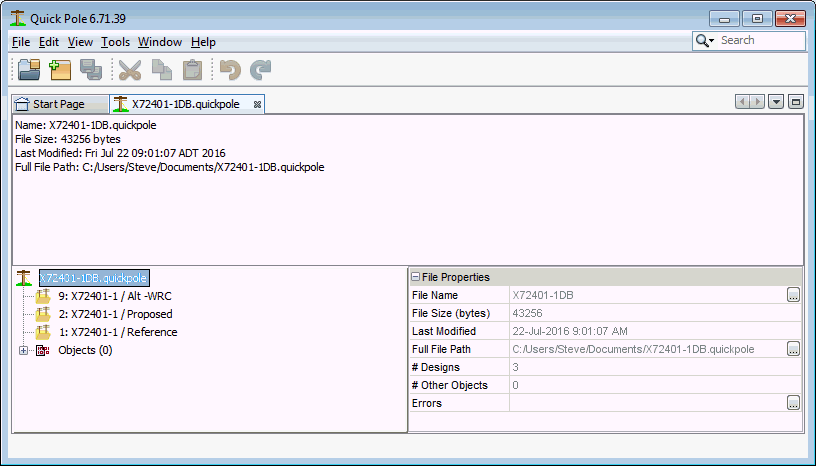Open the search magnifier dropdown

(705, 41)
